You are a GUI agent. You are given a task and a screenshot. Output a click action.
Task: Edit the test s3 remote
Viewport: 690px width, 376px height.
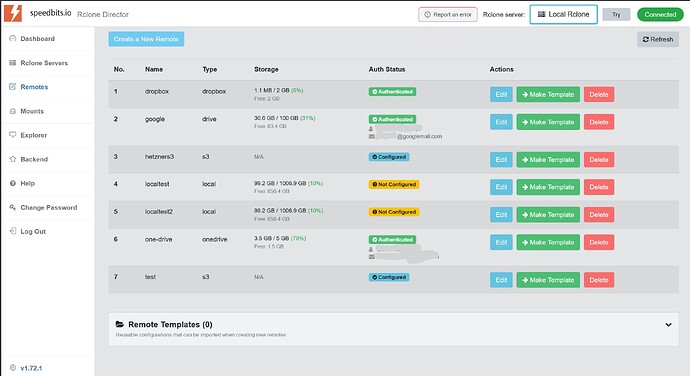point(501,280)
